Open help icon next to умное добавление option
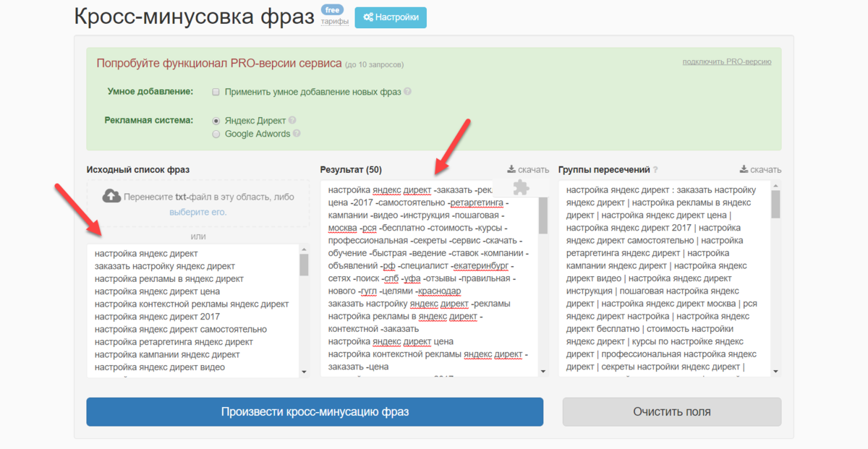Screen dimensions: 868x449 tap(408, 92)
